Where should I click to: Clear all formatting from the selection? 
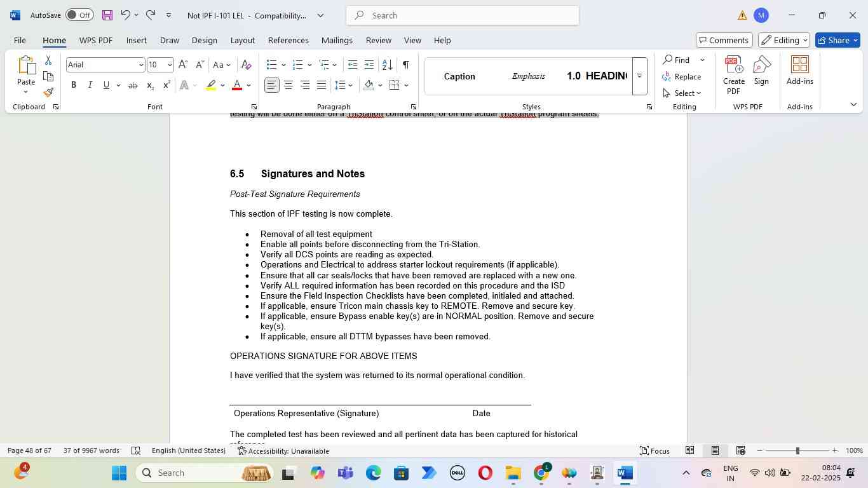(x=247, y=65)
